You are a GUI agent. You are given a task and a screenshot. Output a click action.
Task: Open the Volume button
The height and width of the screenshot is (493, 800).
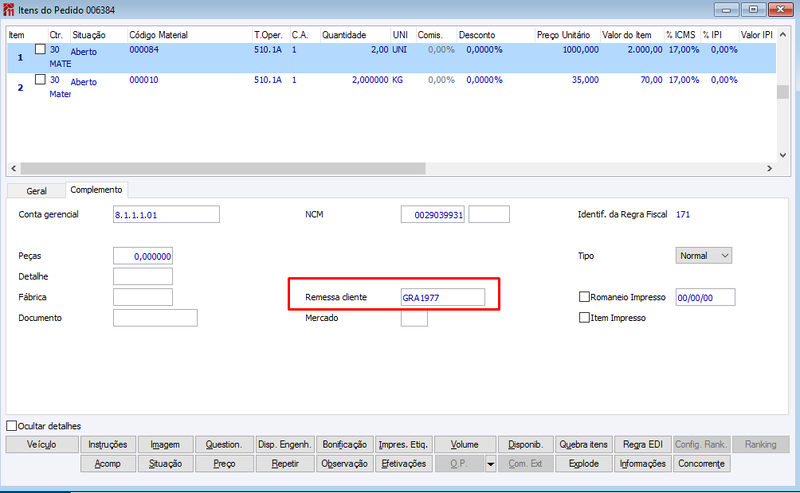click(464, 445)
